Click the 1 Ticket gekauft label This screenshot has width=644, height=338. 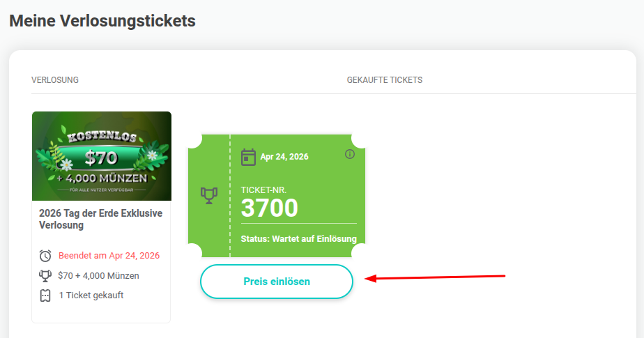pyautogui.click(x=91, y=295)
